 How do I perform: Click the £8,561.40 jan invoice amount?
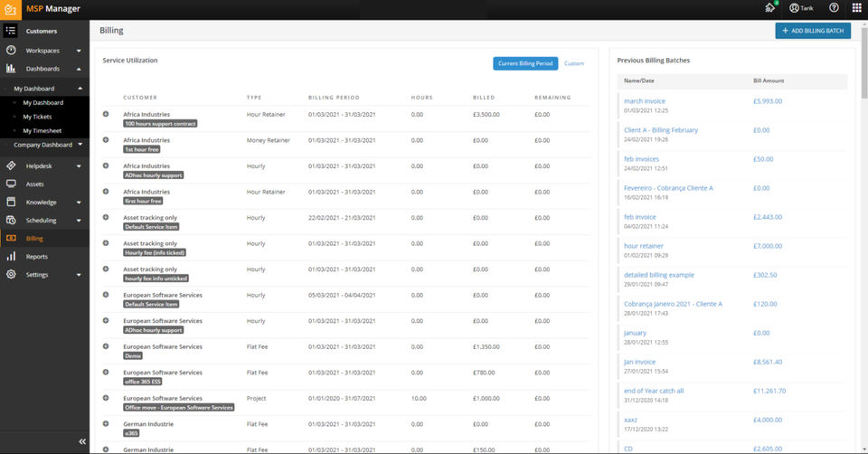tap(768, 362)
